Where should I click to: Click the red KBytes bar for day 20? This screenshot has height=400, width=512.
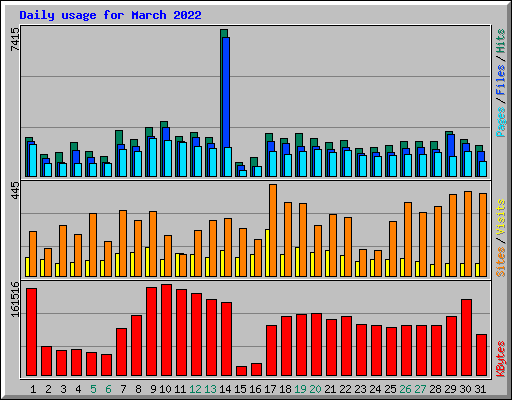click(x=316, y=345)
